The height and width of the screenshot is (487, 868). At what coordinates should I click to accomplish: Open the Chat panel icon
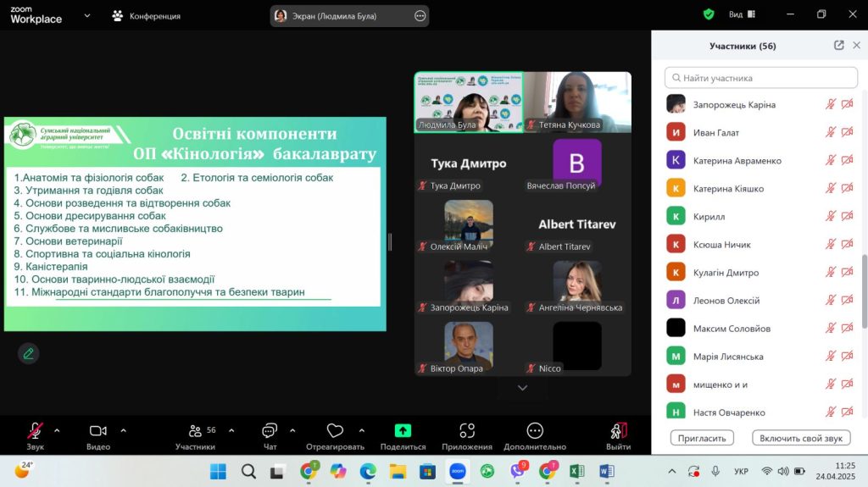pos(270,431)
